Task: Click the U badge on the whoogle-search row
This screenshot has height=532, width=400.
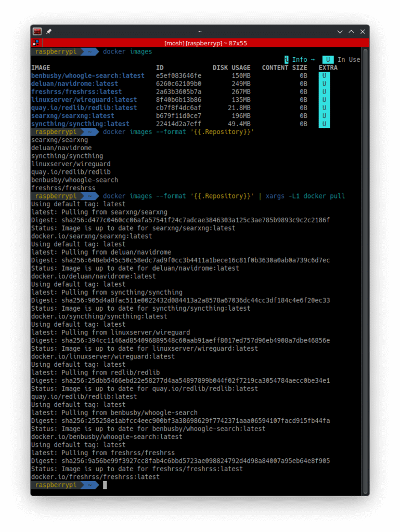Action: (x=324, y=76)
